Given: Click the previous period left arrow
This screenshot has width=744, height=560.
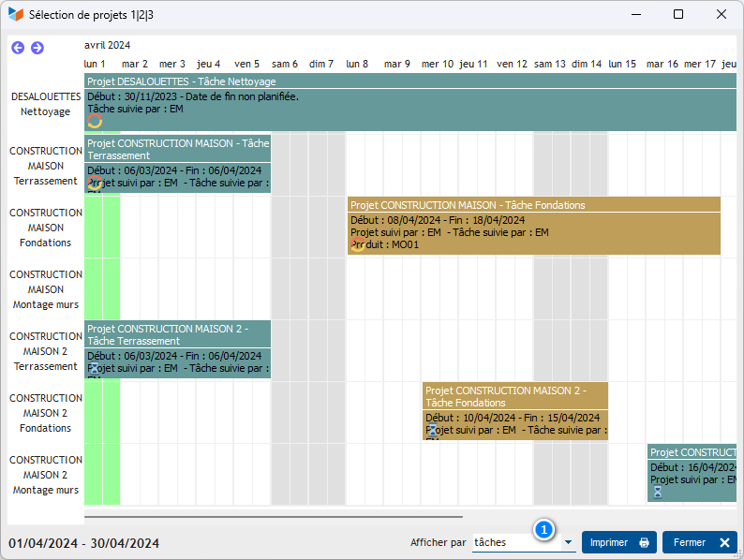Looking at the screenshot, I should pyautogui.click(x=18, y=48).
